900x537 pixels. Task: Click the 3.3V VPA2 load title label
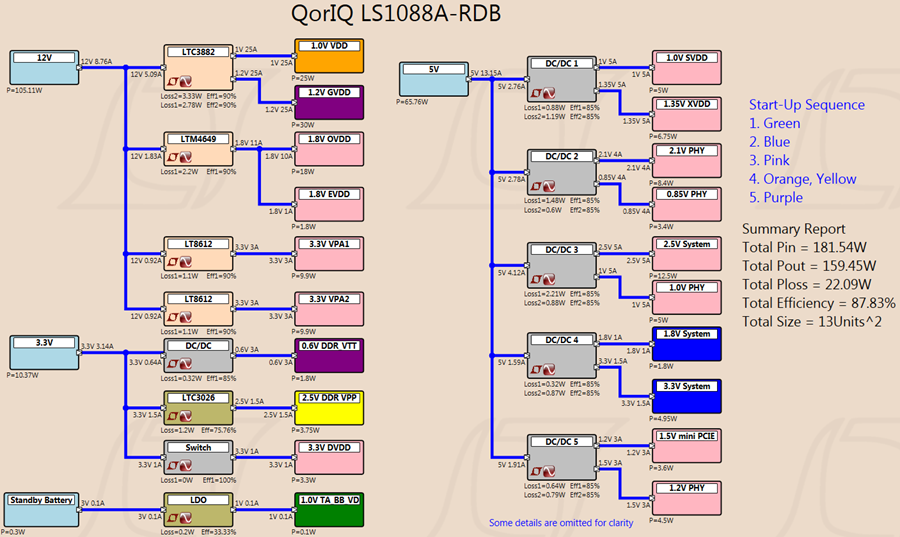tap(329, 299)
